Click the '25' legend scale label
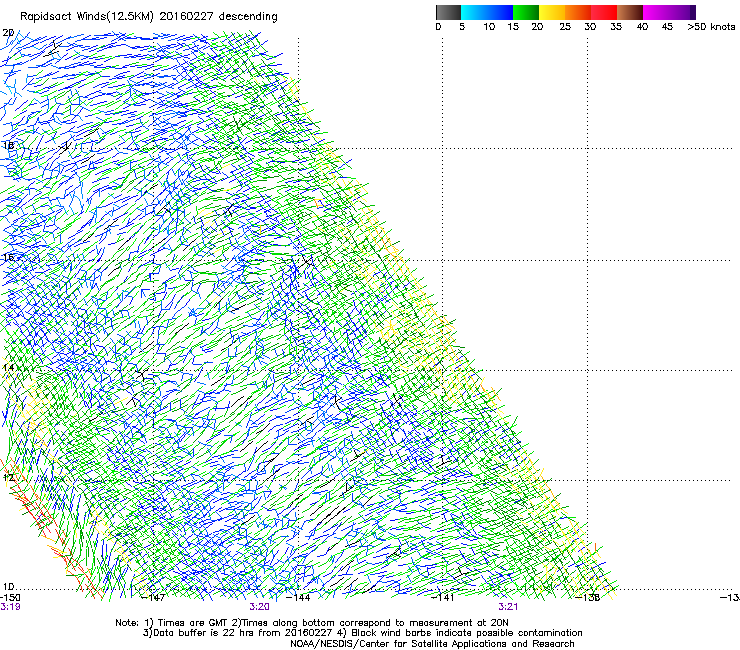The width and height of the screenshot is (740, 650). point(565,27)
